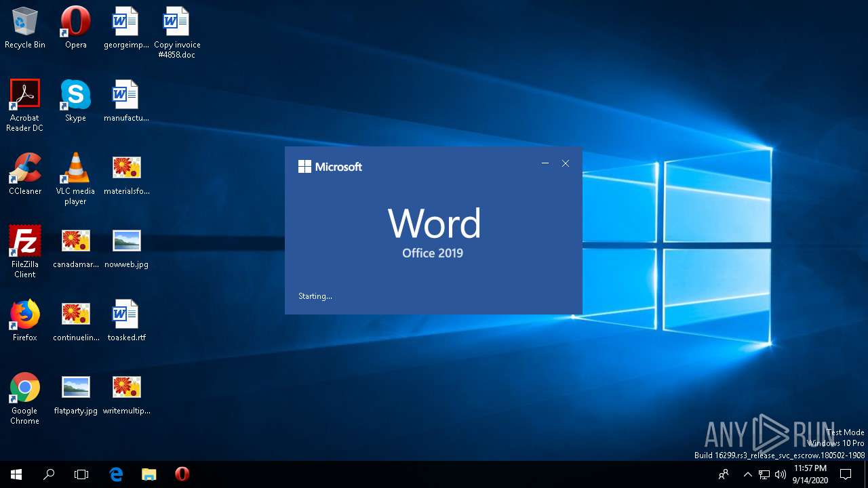
Task: Open CCleaner desktop shortcut
Action: [x=25, y=174]
